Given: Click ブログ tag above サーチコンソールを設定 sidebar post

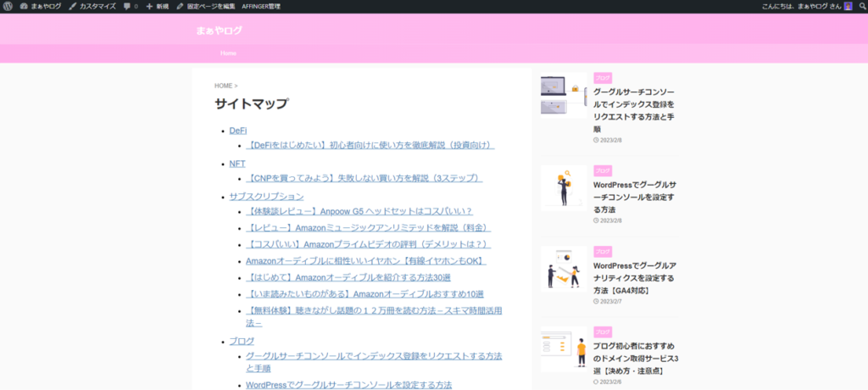Looking at the screenshot, I should point(603,170).
